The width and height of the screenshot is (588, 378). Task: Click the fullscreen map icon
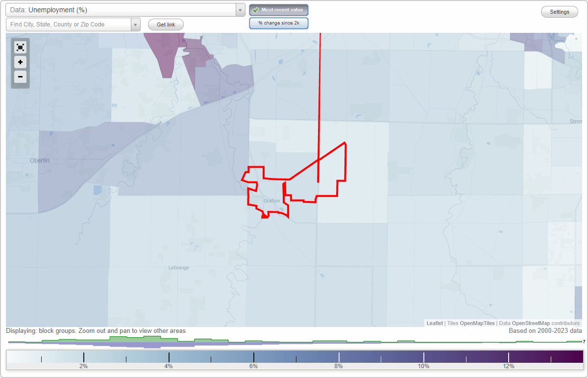click(20, 47)
